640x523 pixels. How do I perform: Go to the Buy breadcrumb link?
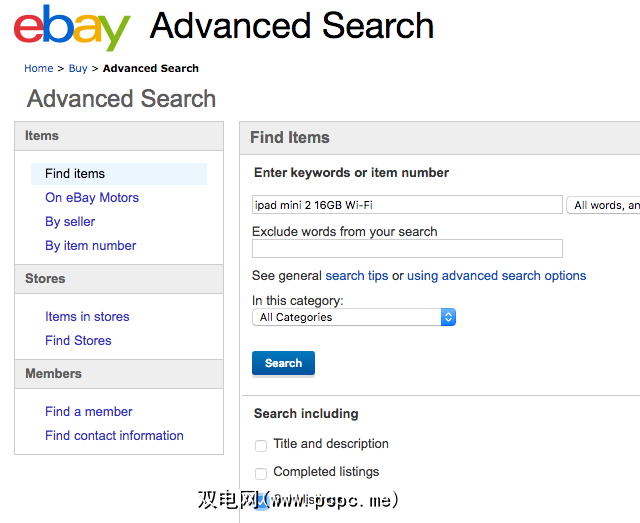(78, 68)
